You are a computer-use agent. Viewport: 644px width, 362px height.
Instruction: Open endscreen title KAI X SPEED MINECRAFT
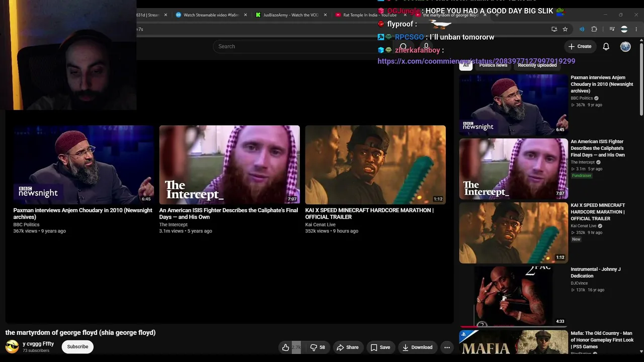[x=369, y=214]
